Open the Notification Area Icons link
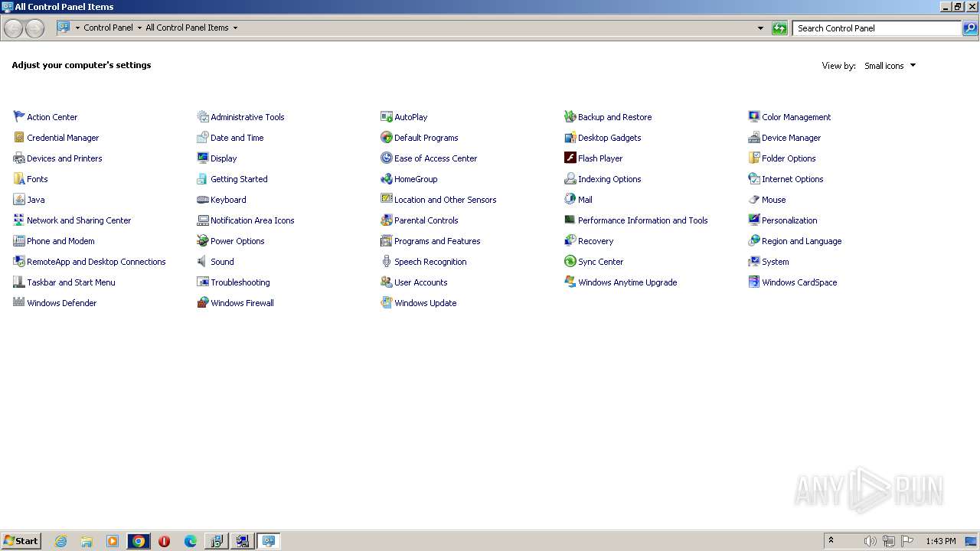This screenshot has height=551, width=980. coord(252,220)
